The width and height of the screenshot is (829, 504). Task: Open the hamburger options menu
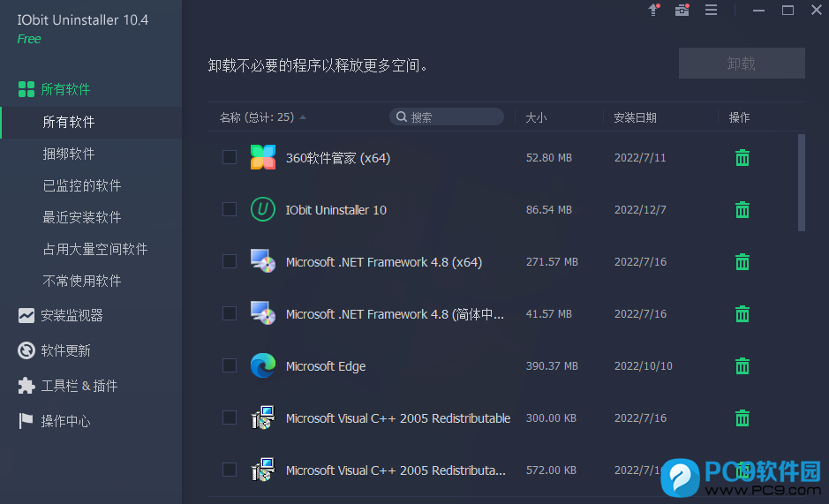point(711,10)
